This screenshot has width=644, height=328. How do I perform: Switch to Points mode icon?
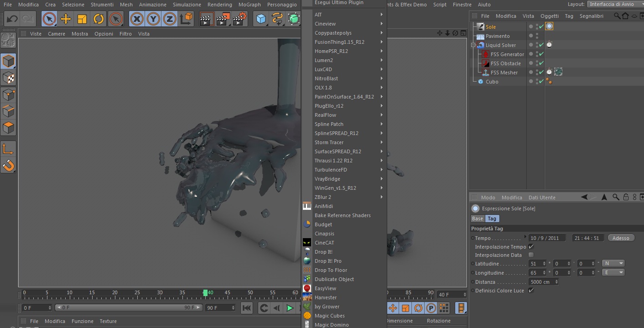pos(8,94)
